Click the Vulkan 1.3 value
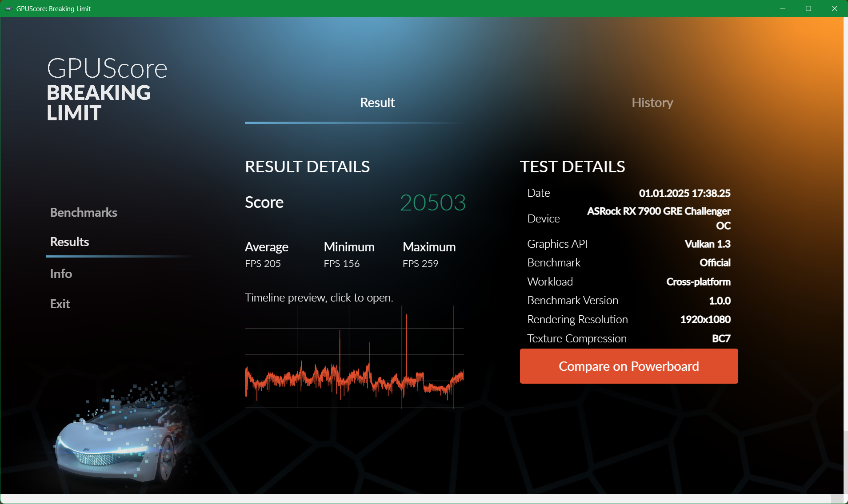The width and height of the screenshot is (848, 504). 708,244
